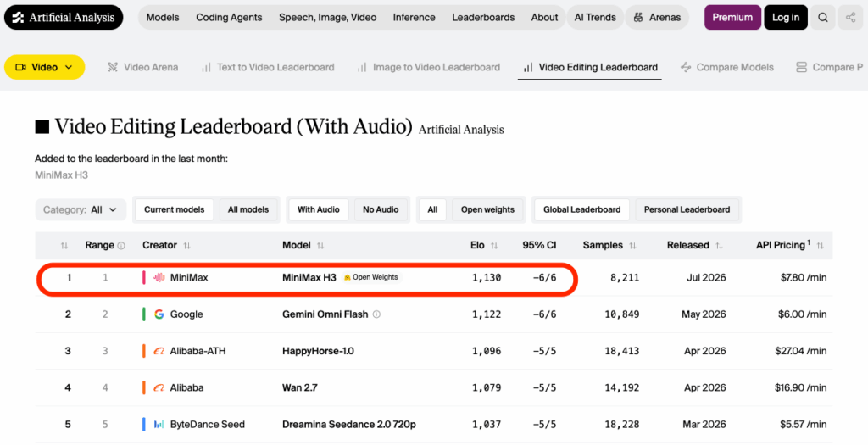Click the Compare Models icon
Image resolution: width=868 pixels, height=445 pixels.
coord(686,67)
